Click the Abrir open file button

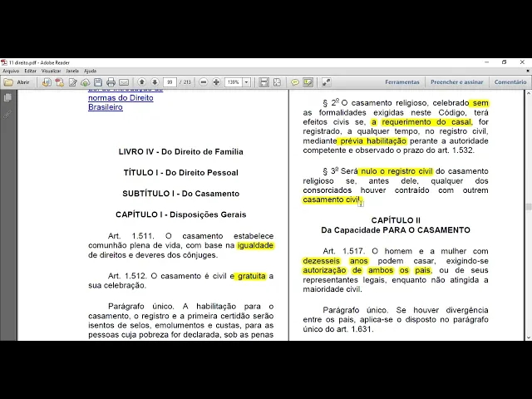[x=17, y=82]
